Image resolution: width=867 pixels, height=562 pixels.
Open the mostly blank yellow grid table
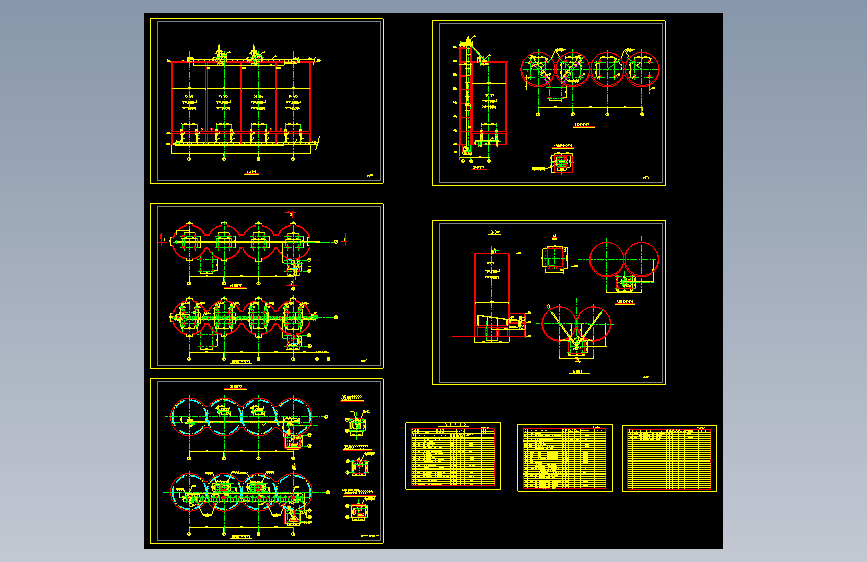669,458
